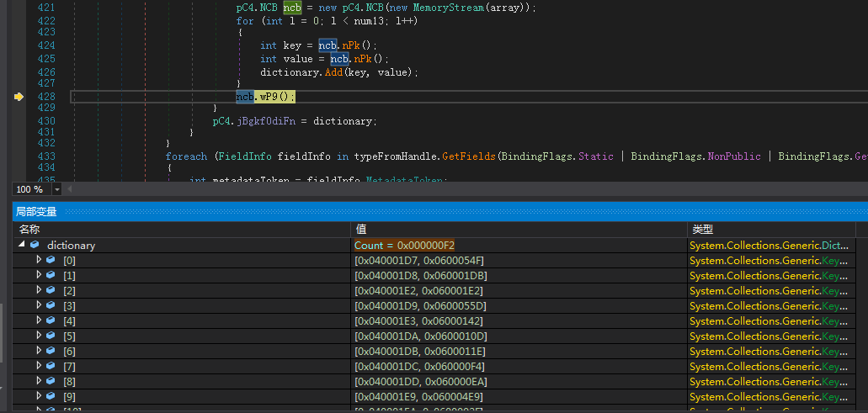
Task: Select value [0x040001D9, 0x0600055D]
Action: 421,305
